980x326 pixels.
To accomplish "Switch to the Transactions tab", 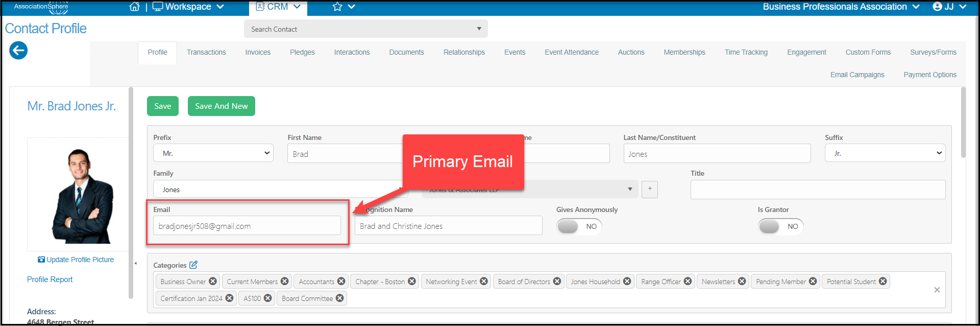I will (x=206, y=52).
